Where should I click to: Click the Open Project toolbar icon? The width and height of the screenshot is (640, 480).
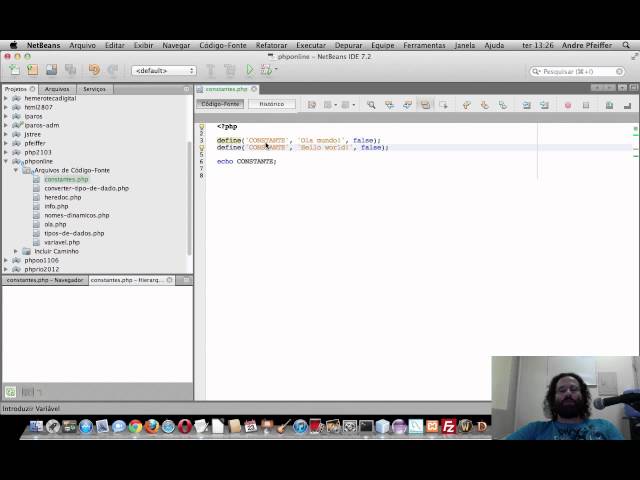click(x=51, y=70)
